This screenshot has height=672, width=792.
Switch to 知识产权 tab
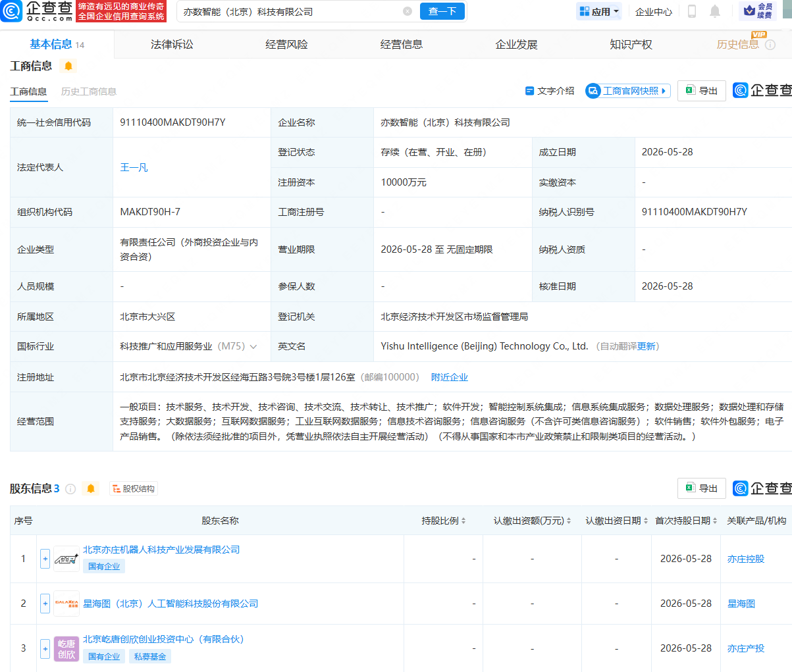tap(631, 44)
